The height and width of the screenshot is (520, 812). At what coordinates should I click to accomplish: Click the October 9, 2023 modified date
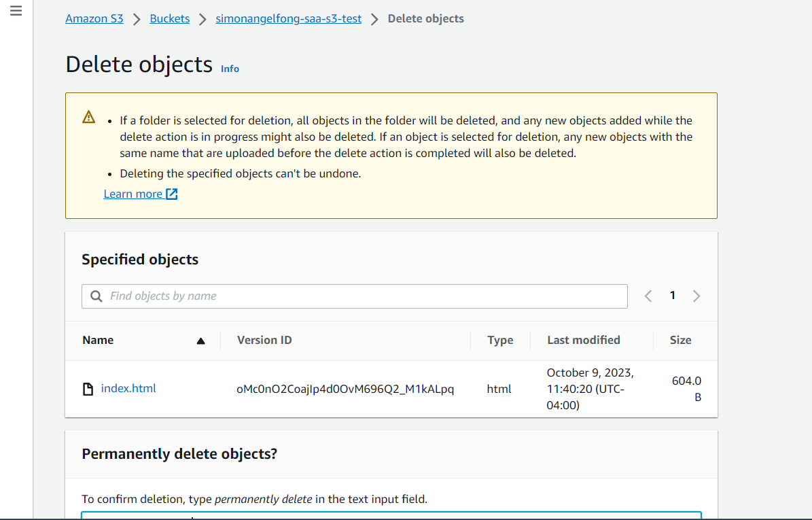[x=590, y=389]
